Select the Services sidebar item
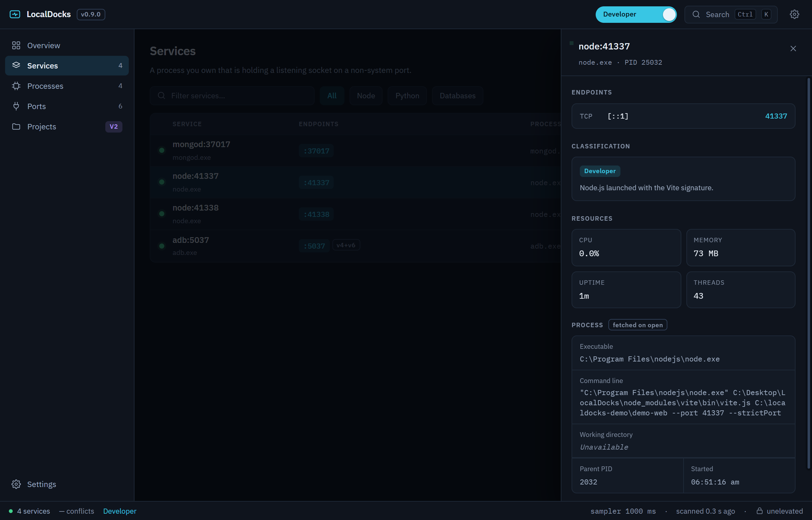The image size is (812, 520). click(x=67, y=66)
